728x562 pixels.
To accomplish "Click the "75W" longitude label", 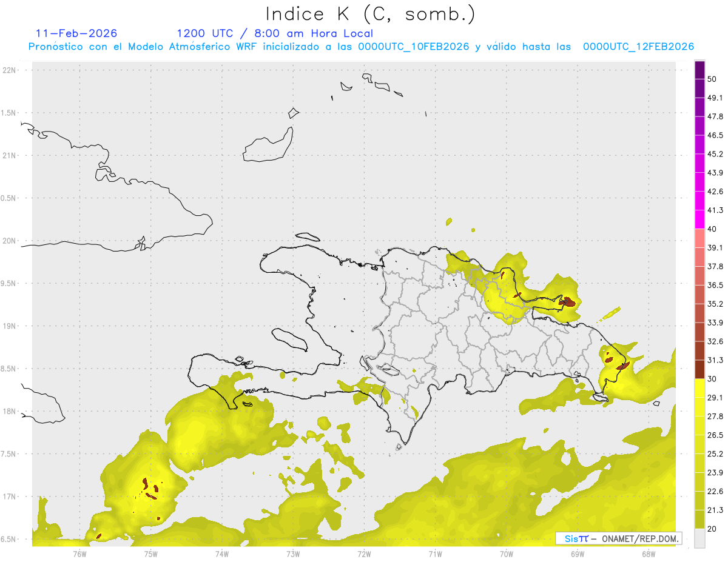I will (x=151, y=554).
